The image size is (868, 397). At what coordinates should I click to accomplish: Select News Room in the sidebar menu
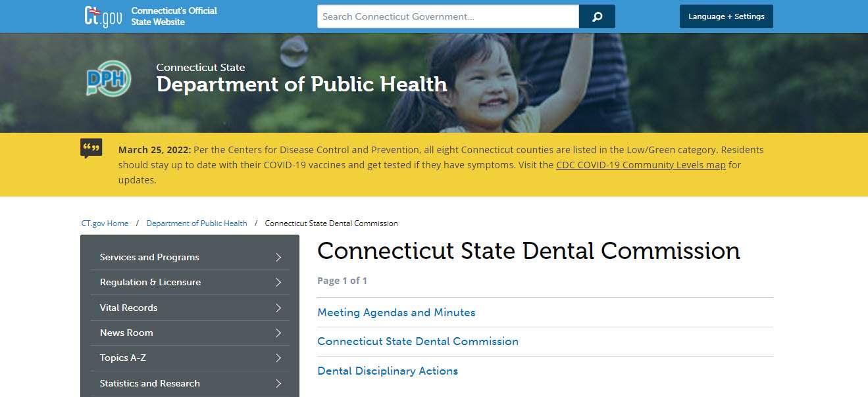tap(126, 333)
